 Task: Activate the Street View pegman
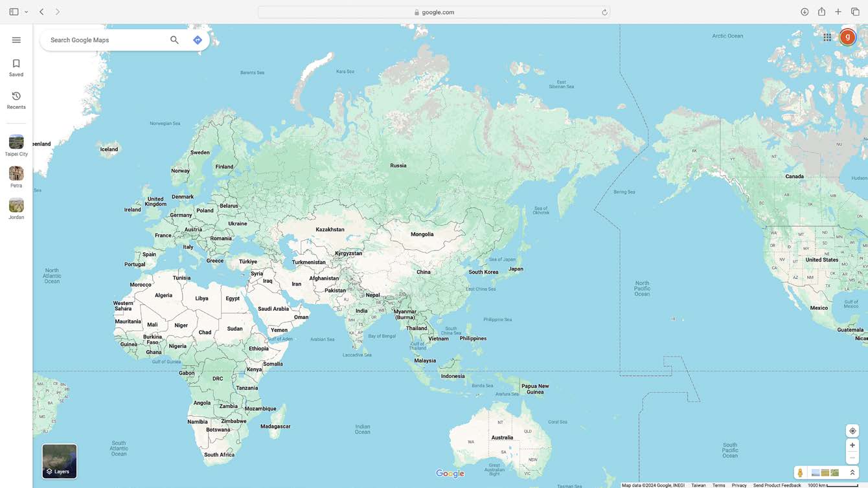tap(801, 473)
